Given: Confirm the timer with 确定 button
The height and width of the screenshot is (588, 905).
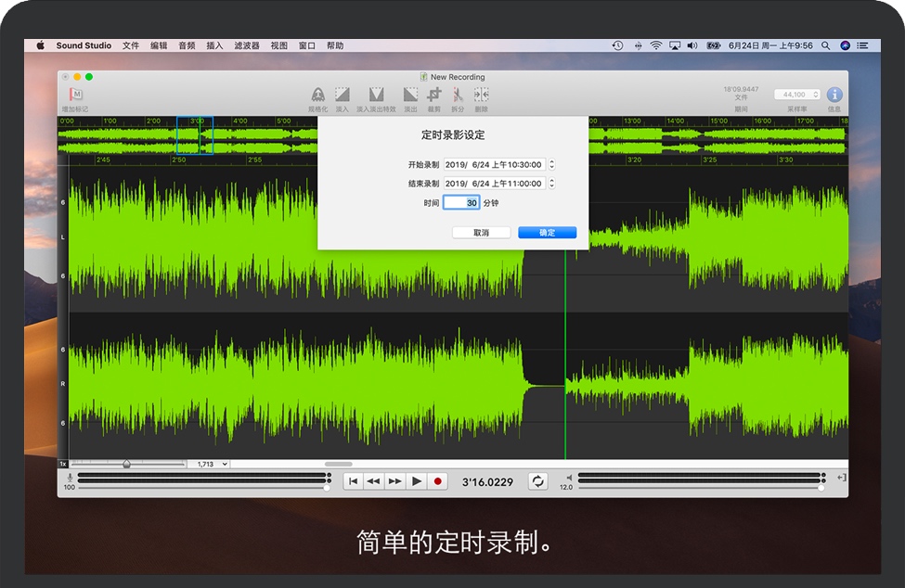Looking at the screenshot, I should (547, 233).
